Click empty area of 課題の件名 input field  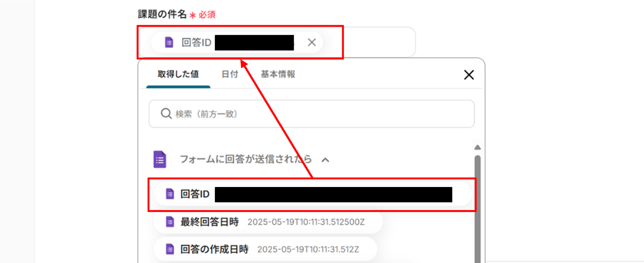pyautogui.click(x=368, y=42)
